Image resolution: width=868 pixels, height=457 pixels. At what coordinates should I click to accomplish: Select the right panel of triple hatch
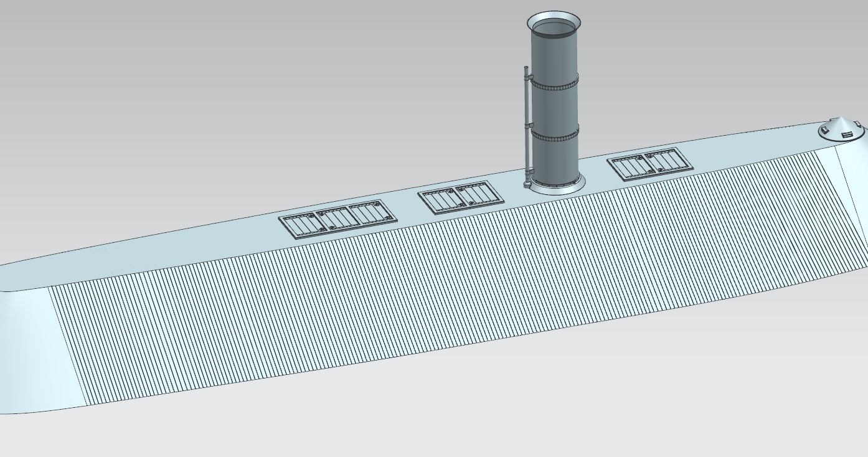371,212
